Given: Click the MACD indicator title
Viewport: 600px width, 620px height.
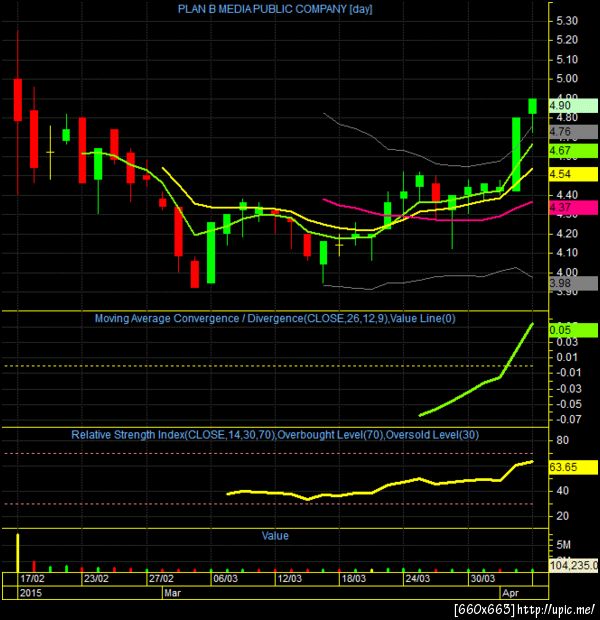Looking at the screenshot, I should point(275,318).
